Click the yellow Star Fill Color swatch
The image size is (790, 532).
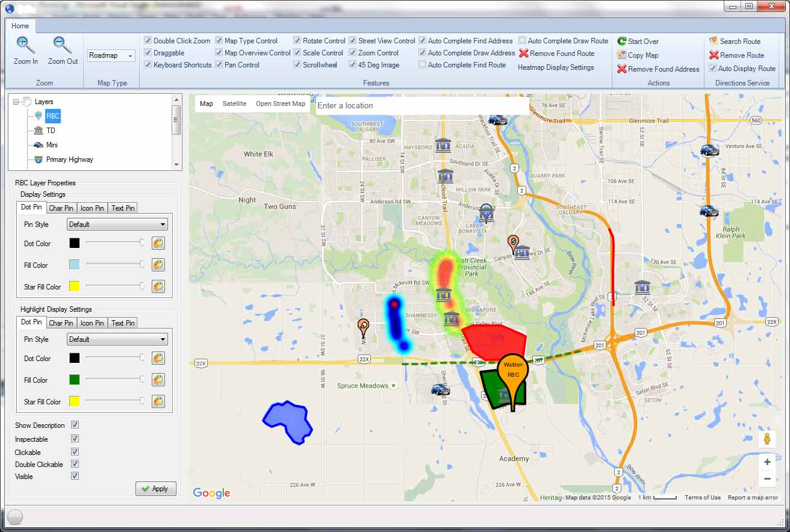coord(75,286)
